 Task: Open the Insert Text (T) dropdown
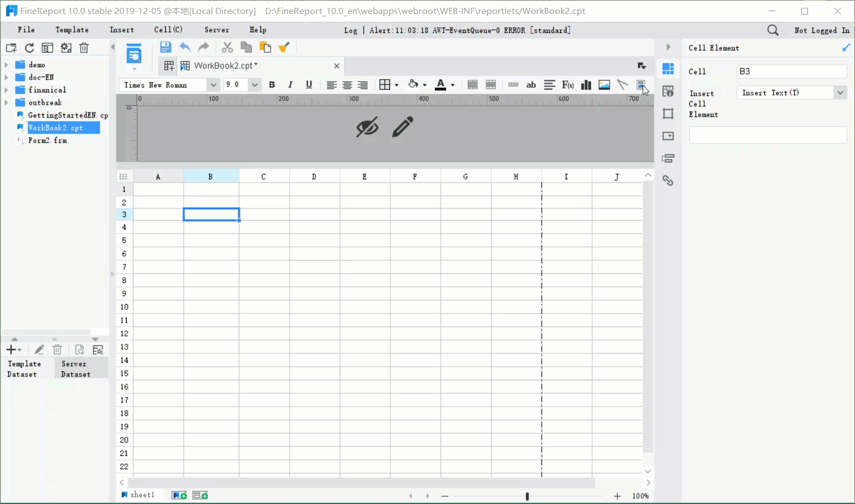840,92
